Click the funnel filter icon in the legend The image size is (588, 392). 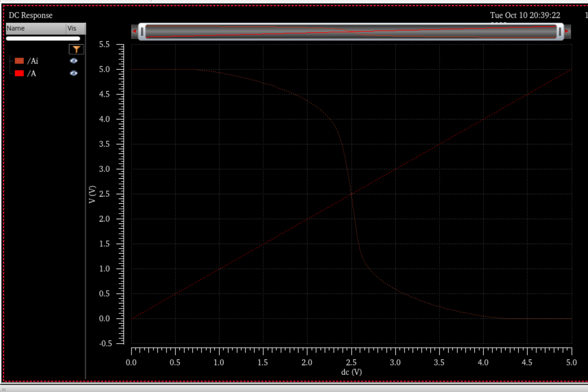pyautogui.click(x=76, y=49)
